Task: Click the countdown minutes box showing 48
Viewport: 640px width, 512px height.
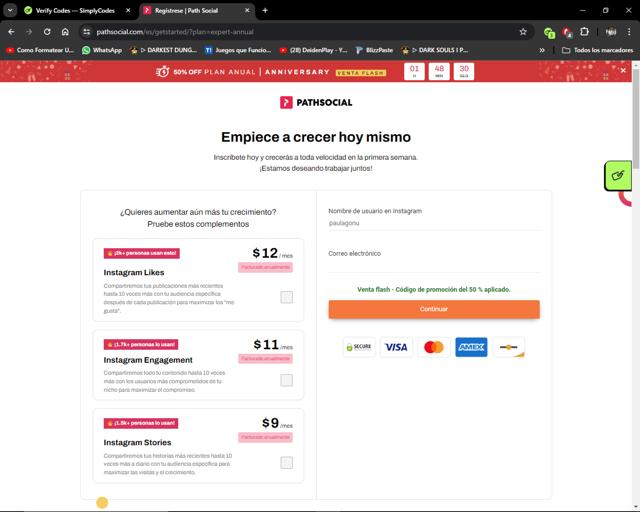Action: tap(439, 71)
